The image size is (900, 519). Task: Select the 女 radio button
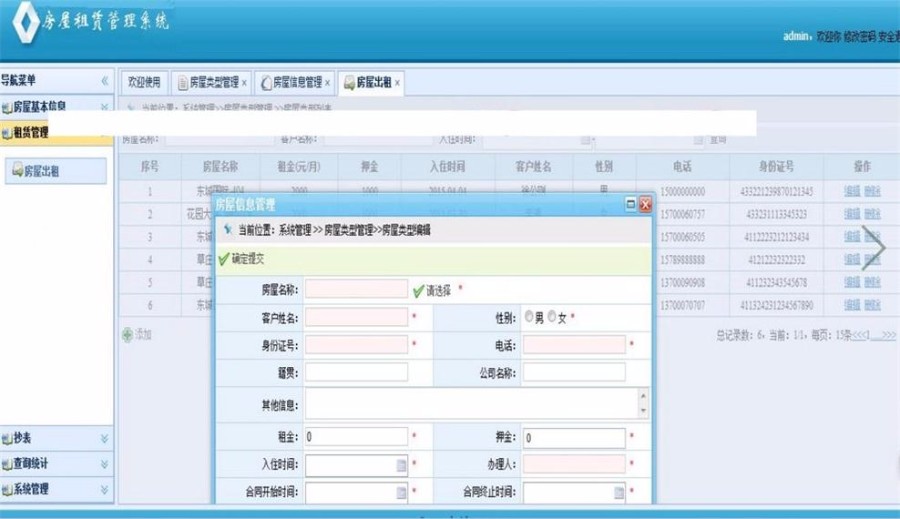pyautogui.click(x=552, y=317)
